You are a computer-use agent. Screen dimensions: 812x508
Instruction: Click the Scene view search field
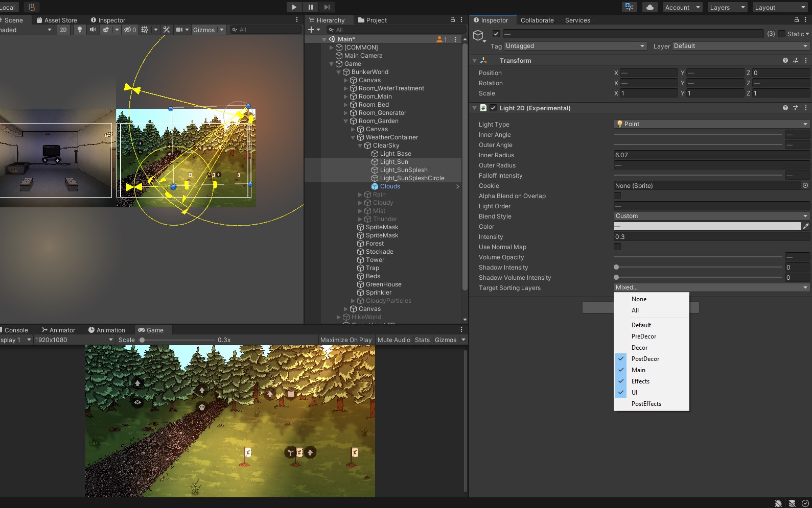pyautogui.click(x=265, y=30)
